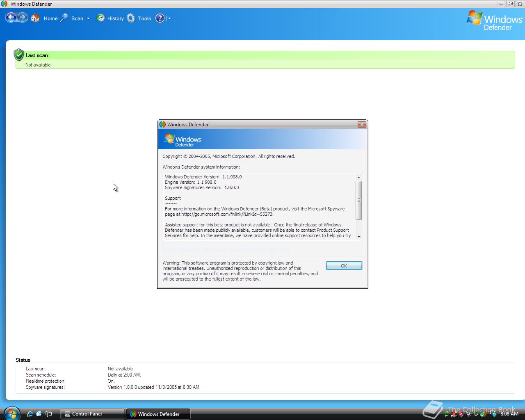Click the Spyware signatures label in Status
This screenshot has height=420, width=525.
[x=45, y=387]
